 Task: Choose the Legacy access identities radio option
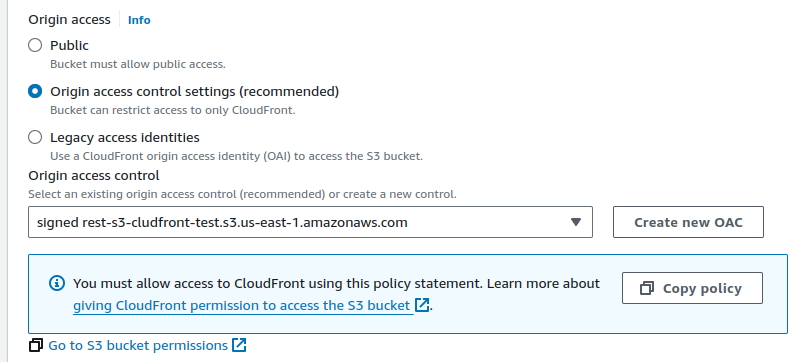tap(35, 137)
